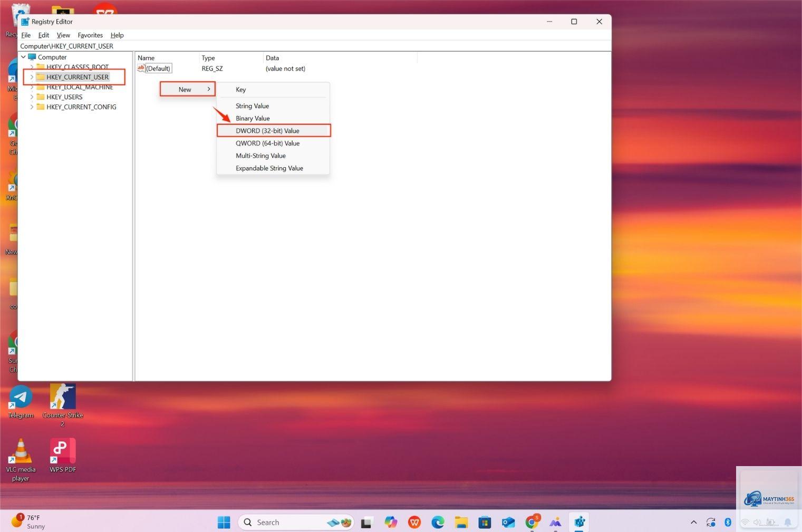Click the REG_SZ type cell

(x=212, y=69)
